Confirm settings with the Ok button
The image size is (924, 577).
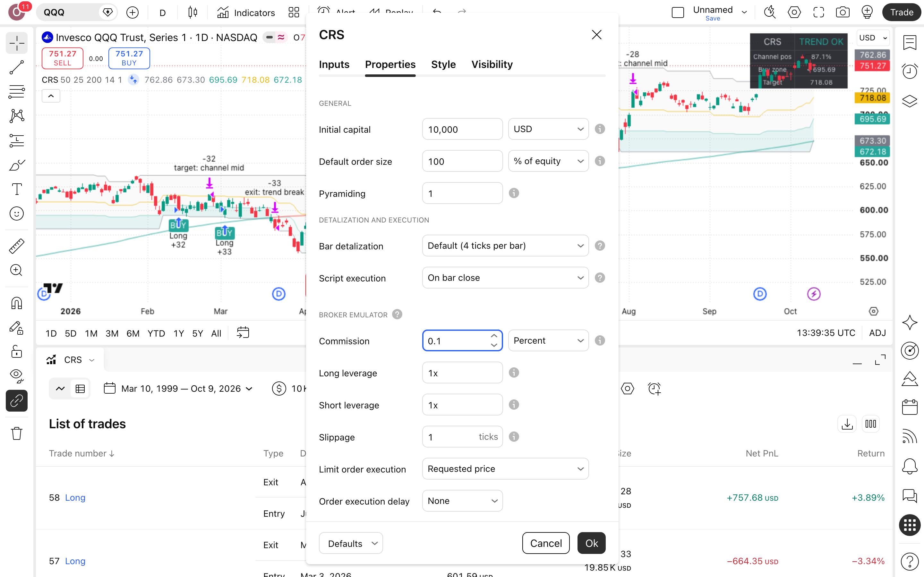[591, 543]
